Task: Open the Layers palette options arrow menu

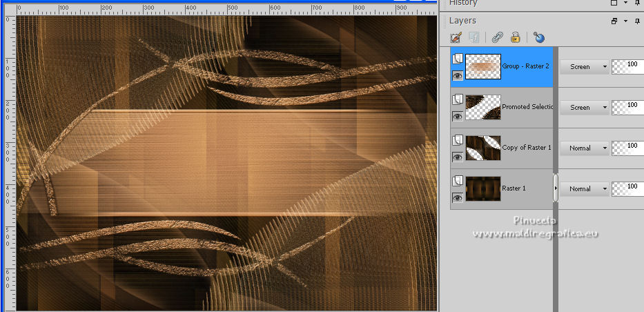Action: (x=625, y=21)
